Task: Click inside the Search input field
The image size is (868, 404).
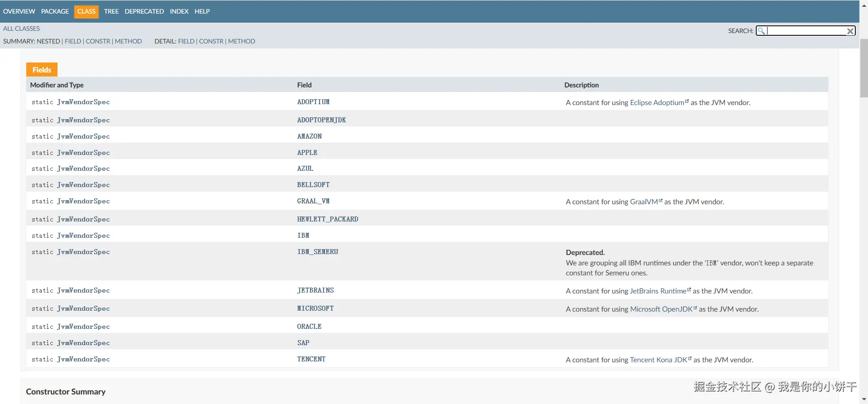Action: pos(806,31)
